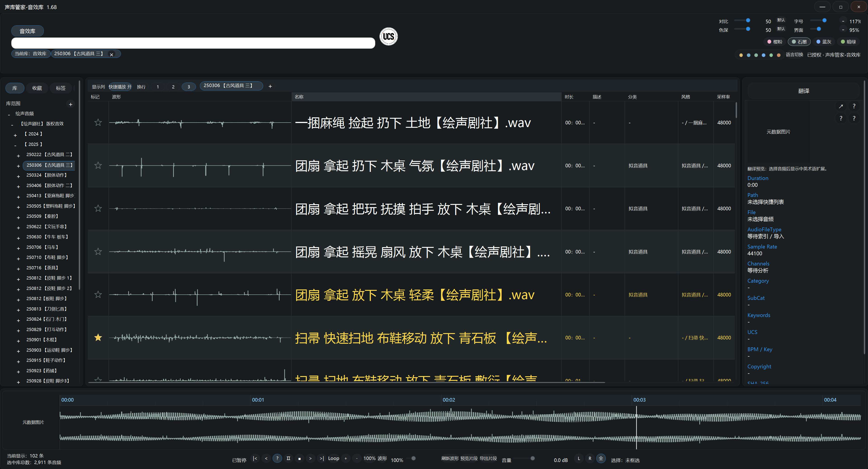The width and height of the screenshot is (868, 469).
Task: Choose the 蓝灰 theme
Action: [x=823, y=42]
